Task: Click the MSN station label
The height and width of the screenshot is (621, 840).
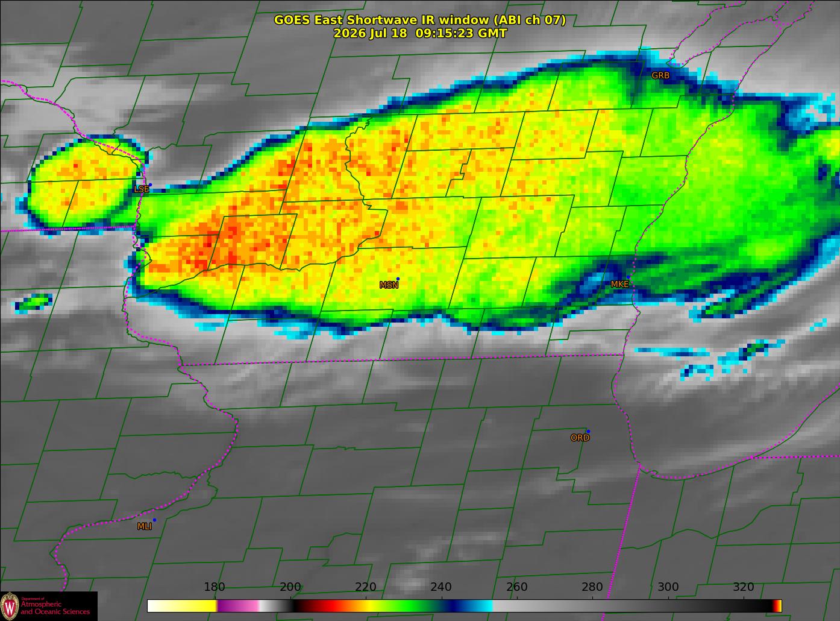Action: pyautogui.click(x=389, y=285)
